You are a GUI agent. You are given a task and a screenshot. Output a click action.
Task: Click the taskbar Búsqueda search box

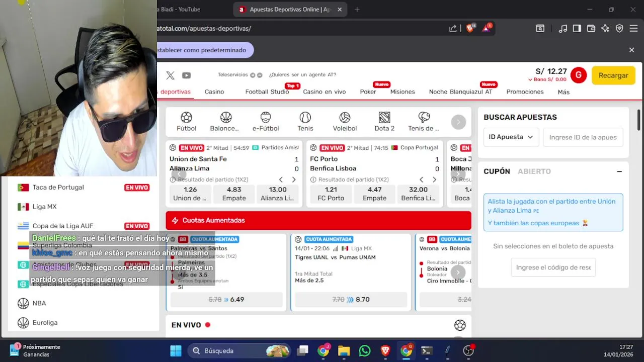click(239, 350)
